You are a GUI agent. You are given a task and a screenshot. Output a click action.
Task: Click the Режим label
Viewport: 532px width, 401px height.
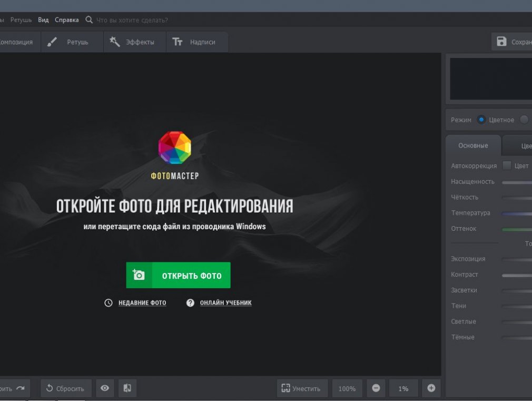click(x=461, y=120)
